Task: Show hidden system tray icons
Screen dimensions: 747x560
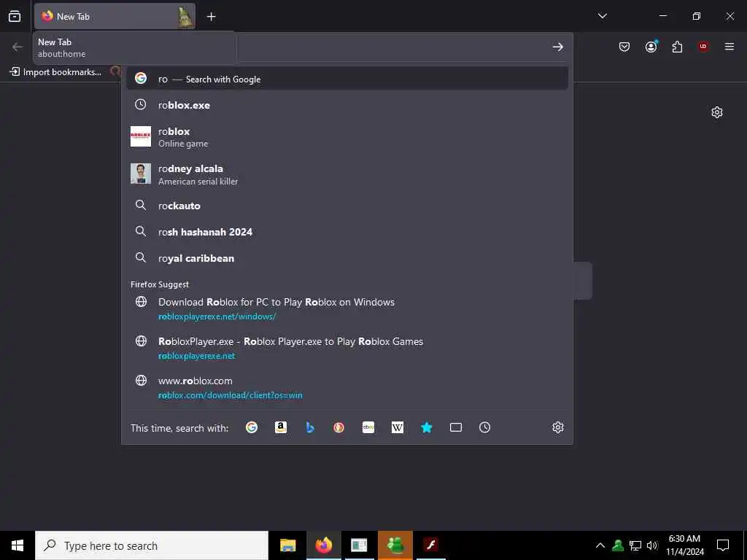Action: (x=600, y=545)
